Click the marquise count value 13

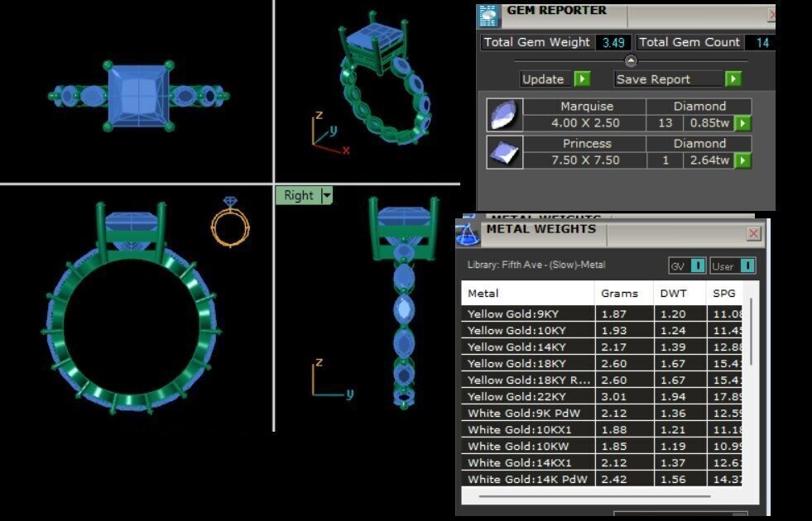pos(665,123)
